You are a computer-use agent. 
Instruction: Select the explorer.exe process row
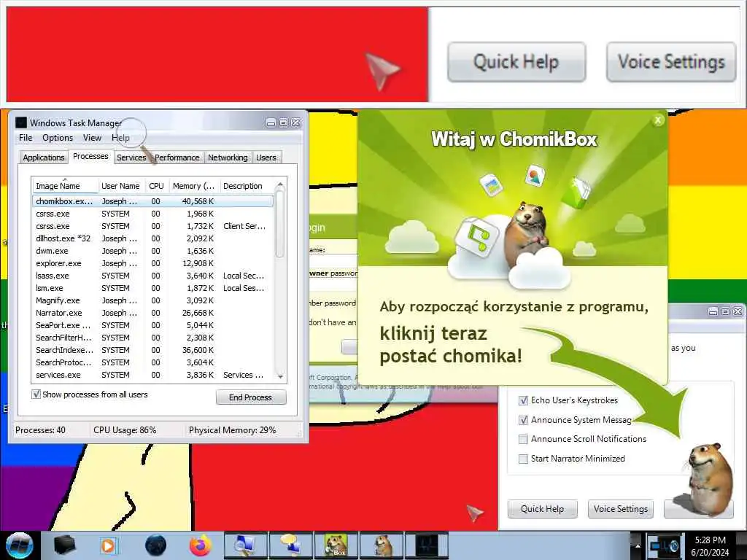coord(153,263)
